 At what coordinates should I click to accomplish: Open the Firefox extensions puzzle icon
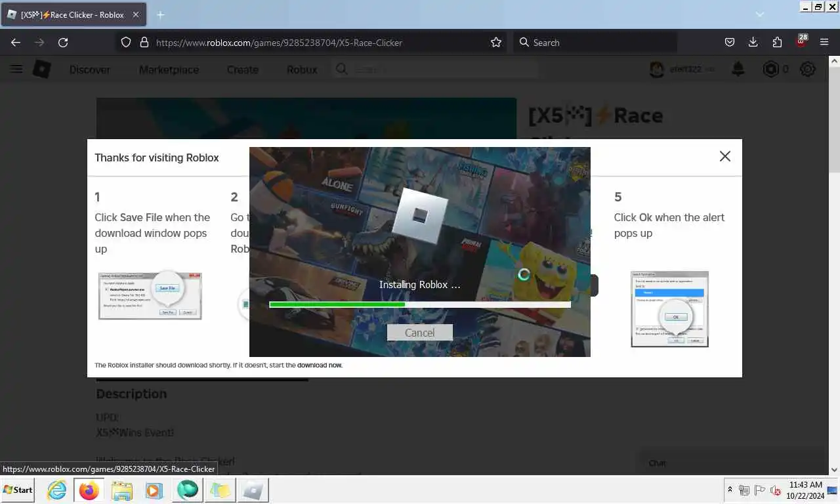click(x=777, y=42)
